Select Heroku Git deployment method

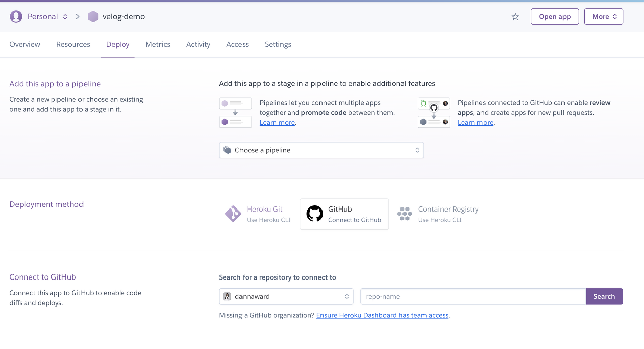click(259, 214)
